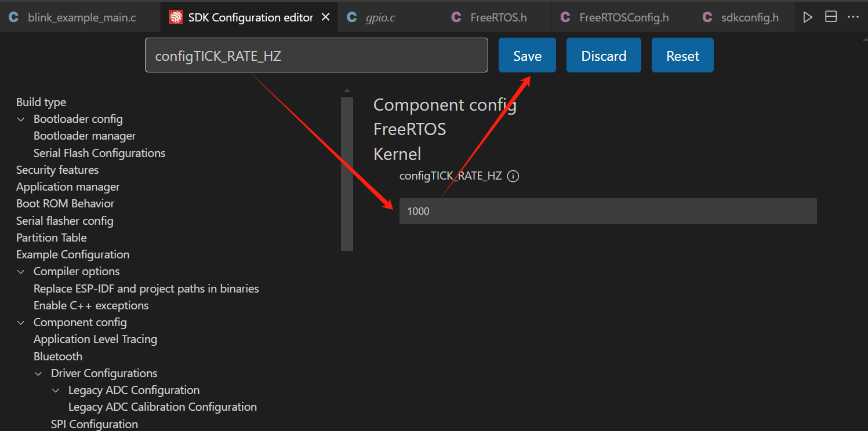
Task: Click the Driver Configurations label
Action: pyautogui.click(x=104, y=373)
